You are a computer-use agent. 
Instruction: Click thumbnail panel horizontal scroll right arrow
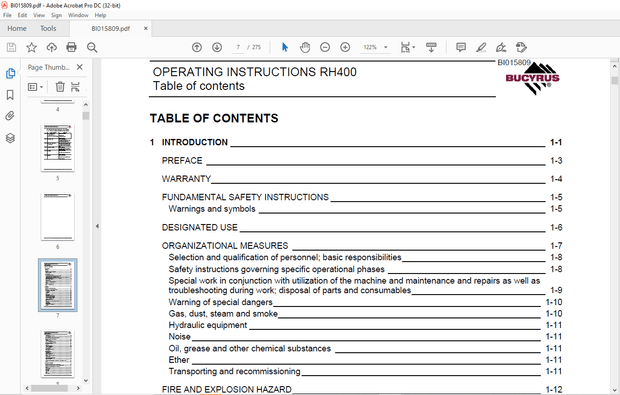[x=78, y=388]
